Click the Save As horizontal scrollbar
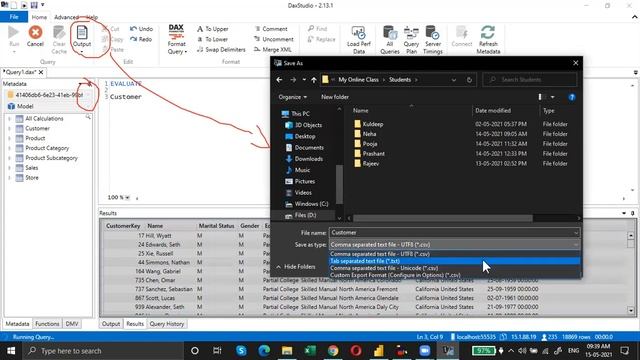The image size is (640, 360). tap(442, 218)
